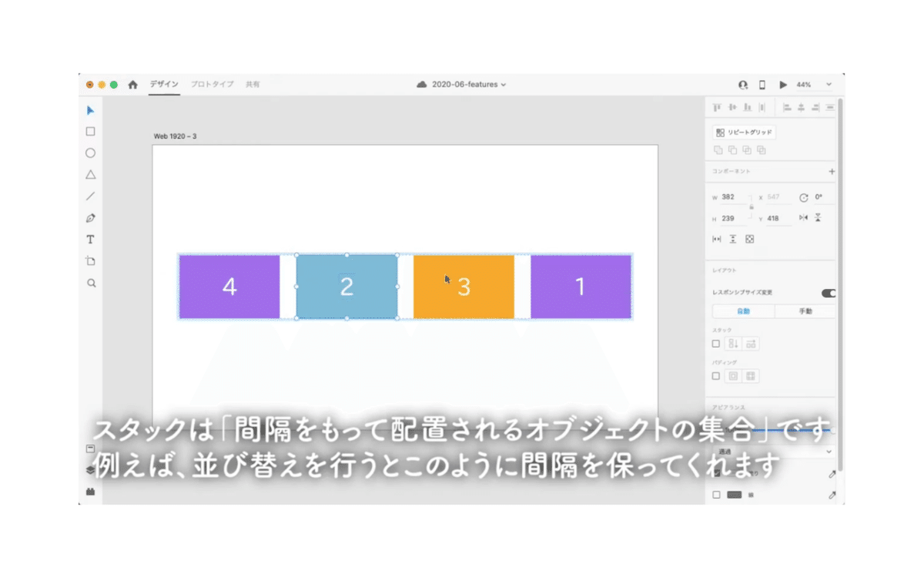The image size is (924, 578).
Task: Flip the selection horizontally
Action: pyautogui.click(x=804, y=218)
